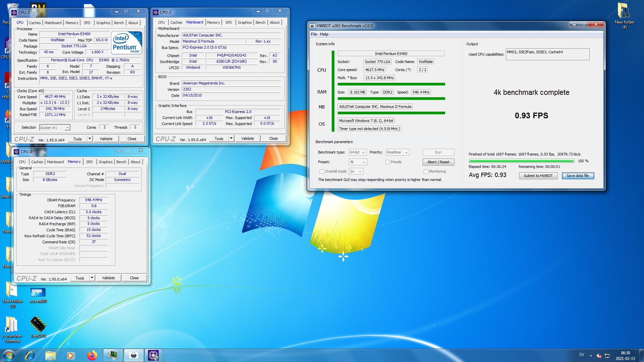Open Bench tab in CPU-Z CPU window

click(119, 23)
